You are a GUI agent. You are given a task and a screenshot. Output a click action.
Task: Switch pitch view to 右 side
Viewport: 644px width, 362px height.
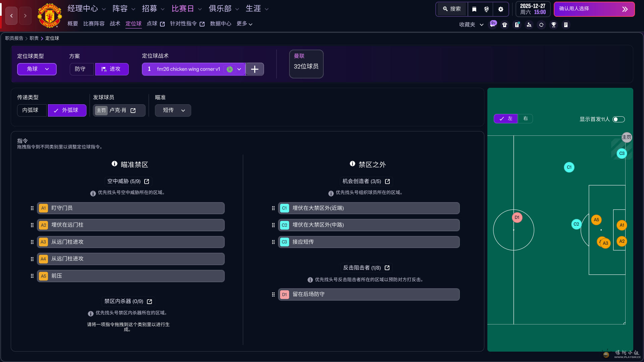pyautogui.click(x=525, y=119)
